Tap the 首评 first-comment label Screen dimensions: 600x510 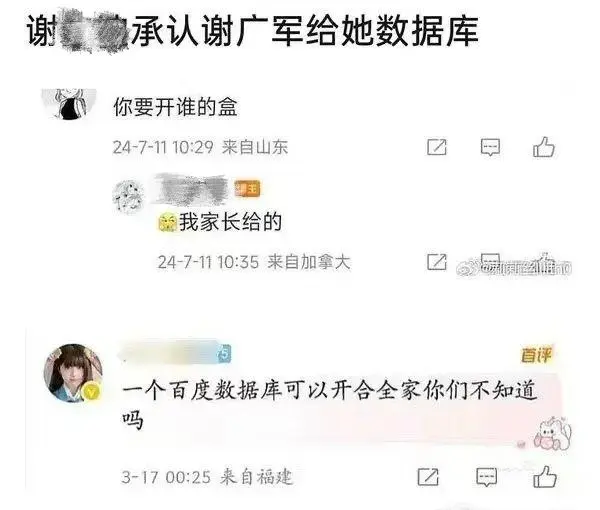(536, 355)
